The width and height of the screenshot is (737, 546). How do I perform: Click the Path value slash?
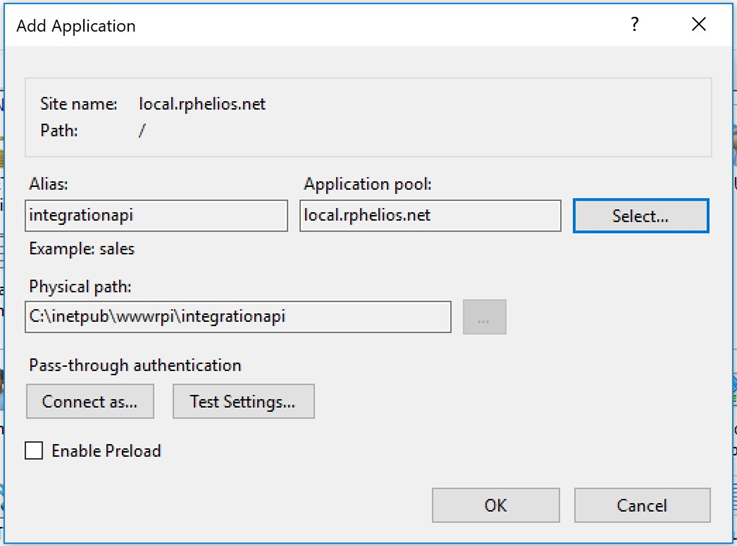point(142,130)
